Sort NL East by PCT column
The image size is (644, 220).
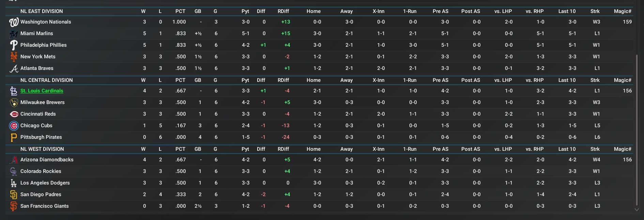pos(180,11)
